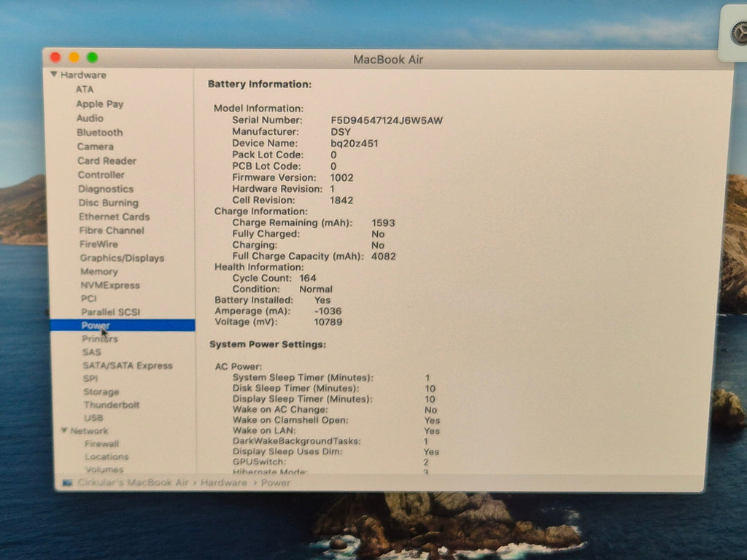
Task: Open Printers information
Action: pos(100,338)
